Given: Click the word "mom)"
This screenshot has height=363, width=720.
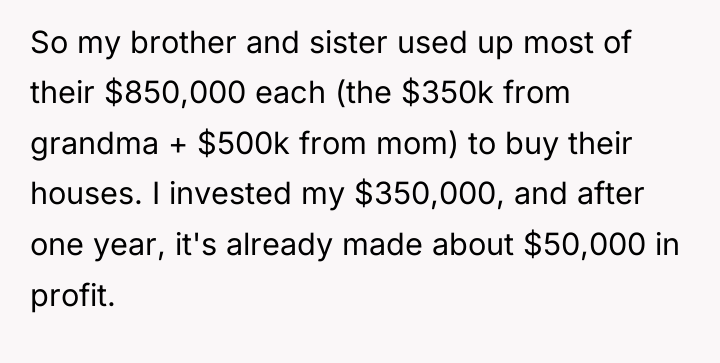Looking at the screenshot, I should click(417, 145).
